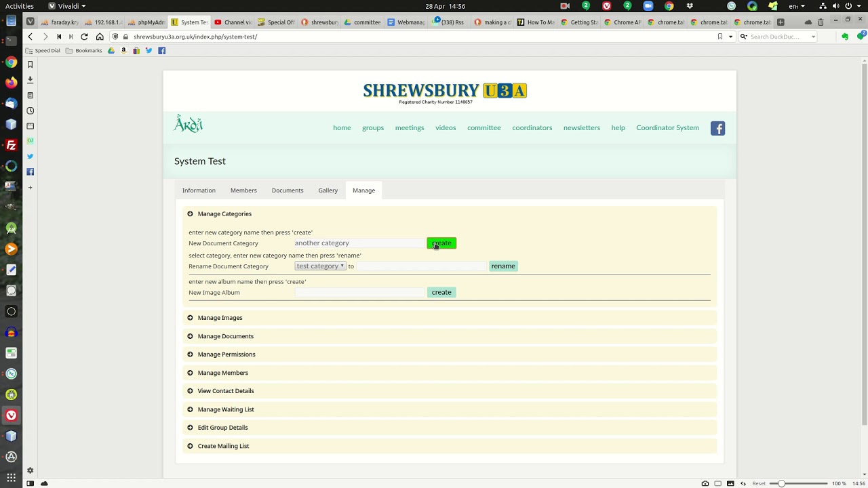Switch to the Information tab
This screenshot has width=868, height=488.
coord(199,190)
